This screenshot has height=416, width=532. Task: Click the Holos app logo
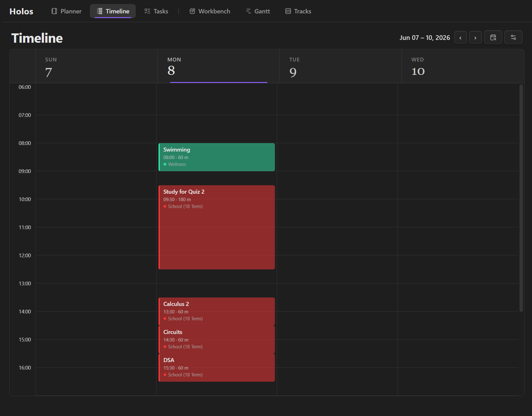pyautogui.click(x=21, y=12)
